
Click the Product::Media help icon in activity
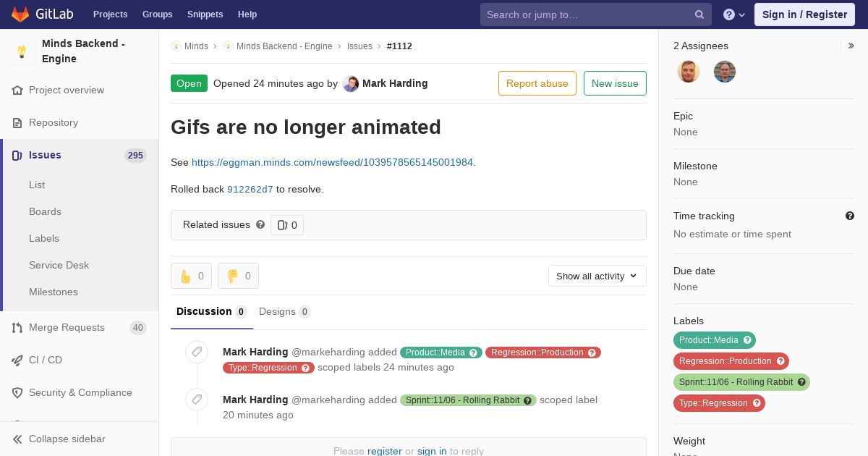click(x=474, y=352)
